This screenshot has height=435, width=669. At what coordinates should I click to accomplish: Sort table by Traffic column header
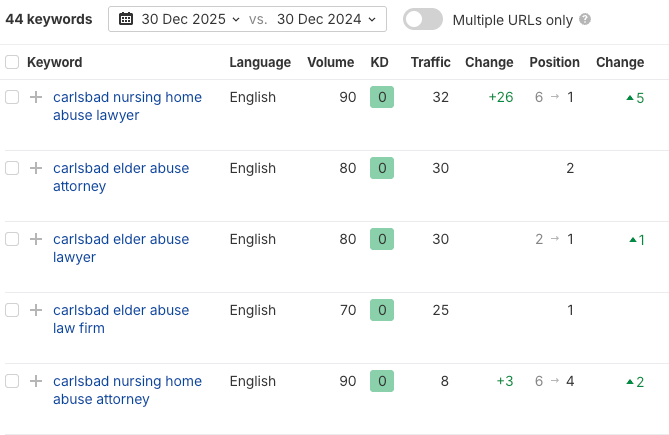430,62
